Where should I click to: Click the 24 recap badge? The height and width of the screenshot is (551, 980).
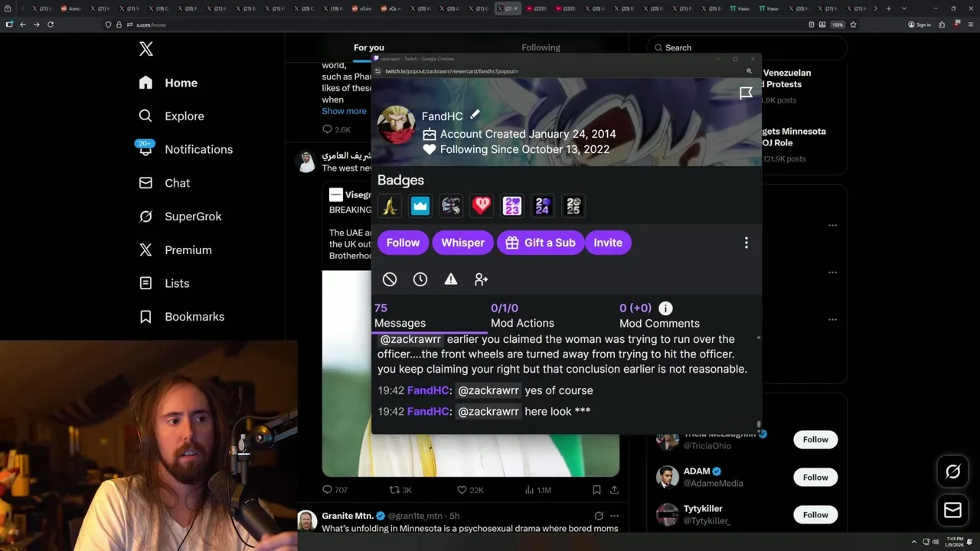543,205
